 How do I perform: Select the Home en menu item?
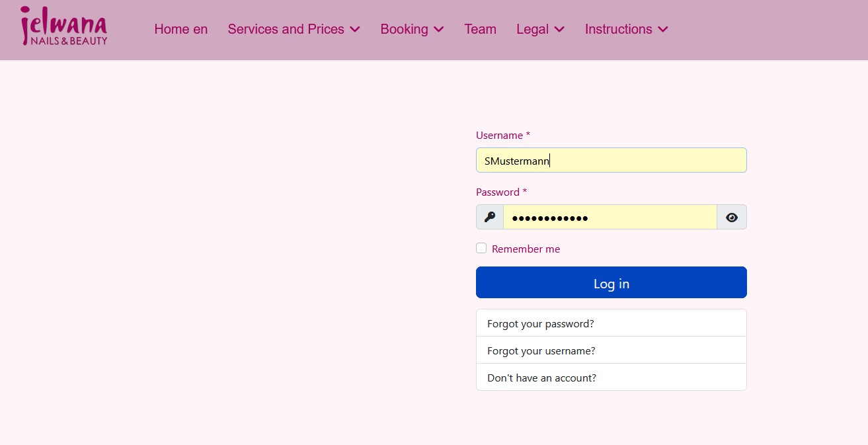(x=180, y=29)
